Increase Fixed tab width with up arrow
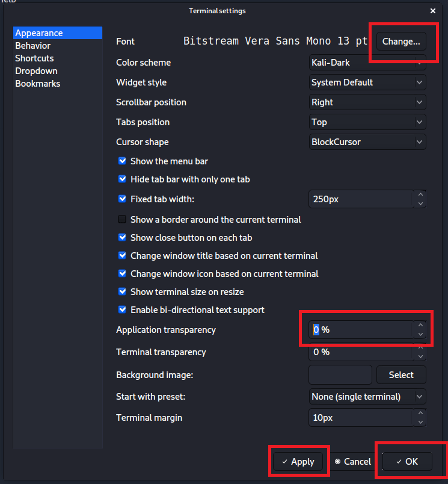The height and width of the screenshot is (484, 448). tap(420, 194)
